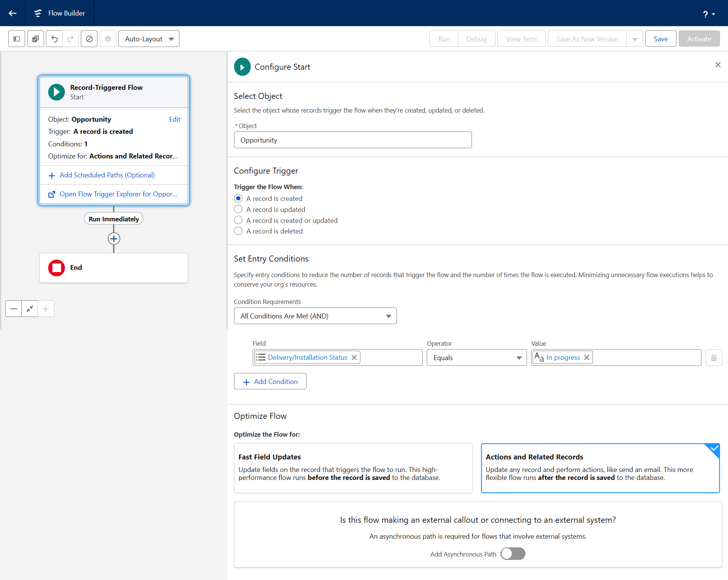Screen dimensions: 728x580
Task: Choose Actions and Related Records optimization
Action: [600, 468]
